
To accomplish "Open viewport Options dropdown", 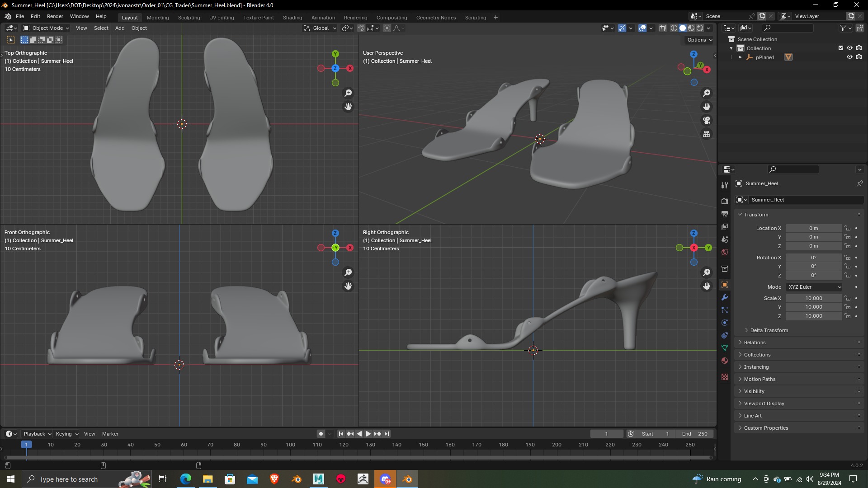I will [x=699, y=40].
